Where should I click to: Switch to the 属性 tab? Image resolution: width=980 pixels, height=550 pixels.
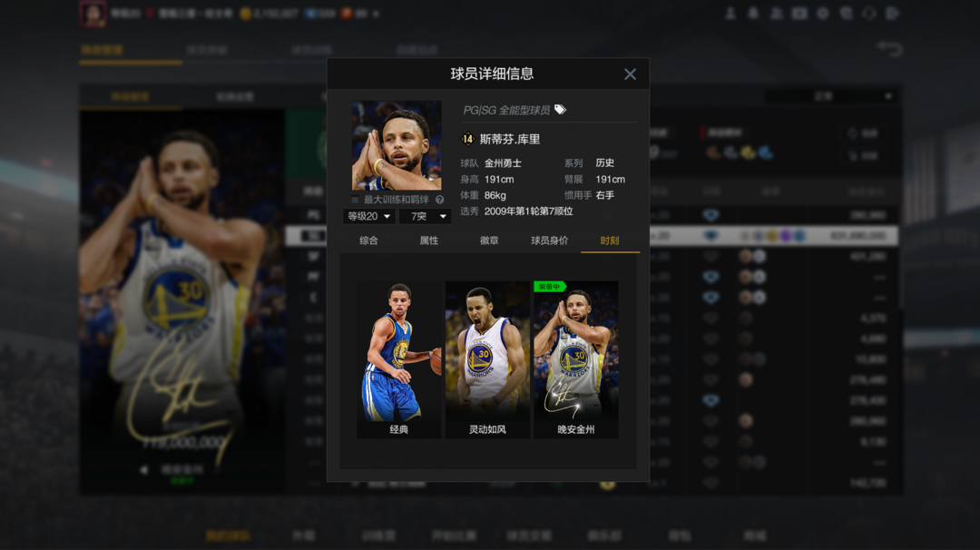(x=429, y=241)
